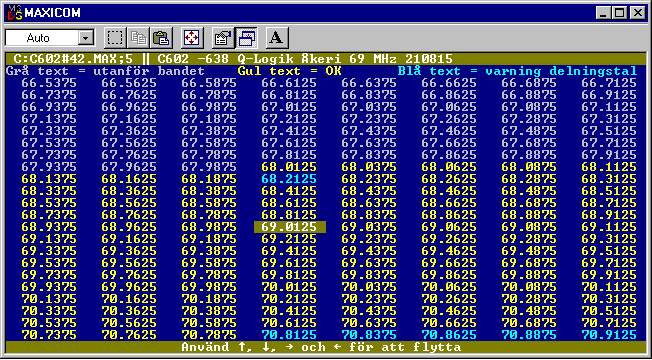Select frequency 69.7625
Viewport: 652px width, 360px height.
[129, 275]
